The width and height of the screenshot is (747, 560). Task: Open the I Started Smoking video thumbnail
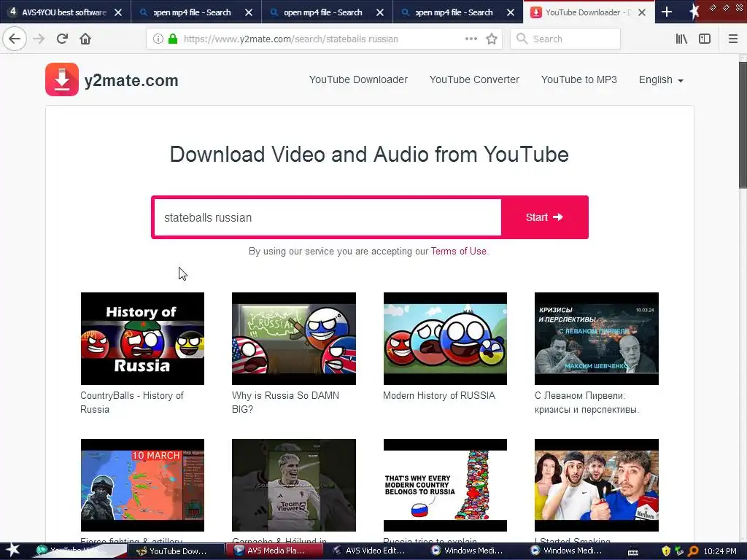tap(597, 485)
